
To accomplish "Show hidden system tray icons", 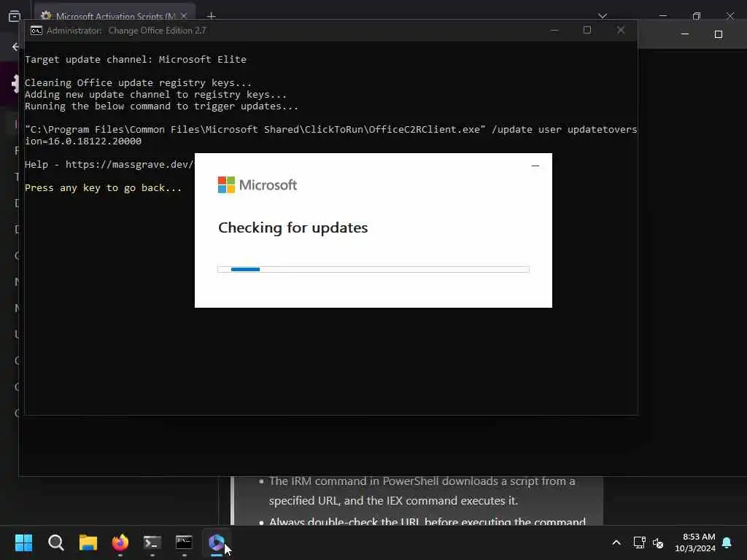I will pos(616,542).
